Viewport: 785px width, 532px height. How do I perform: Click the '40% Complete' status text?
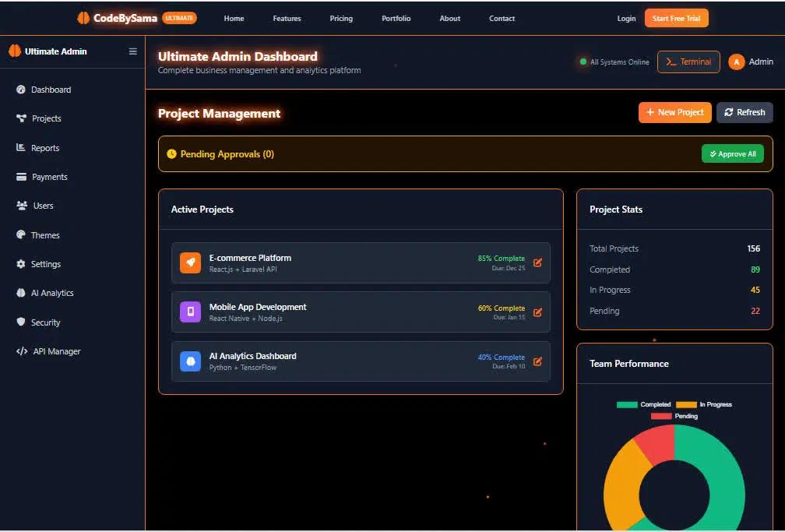coord(502,358)
